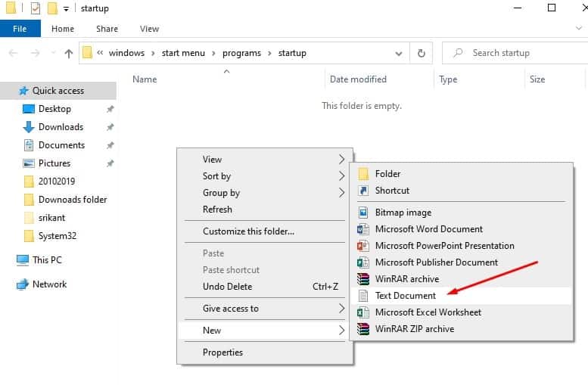Click the Microsoft Excel Worksheet icon
The image size is (588, 385).
tap(362, 312)
